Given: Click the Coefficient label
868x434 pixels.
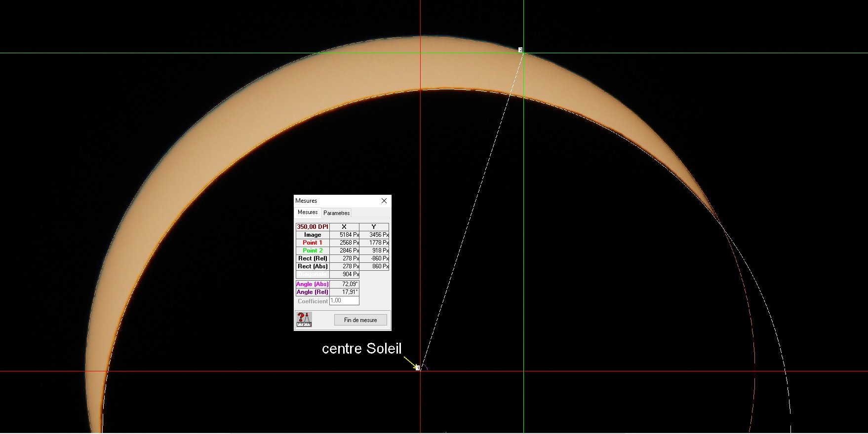Looking at the screenshot, I should pos(313,301).
